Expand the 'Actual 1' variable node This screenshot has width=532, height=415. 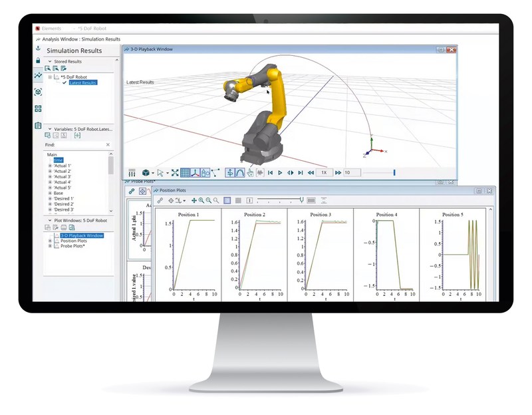click(50, 165)
